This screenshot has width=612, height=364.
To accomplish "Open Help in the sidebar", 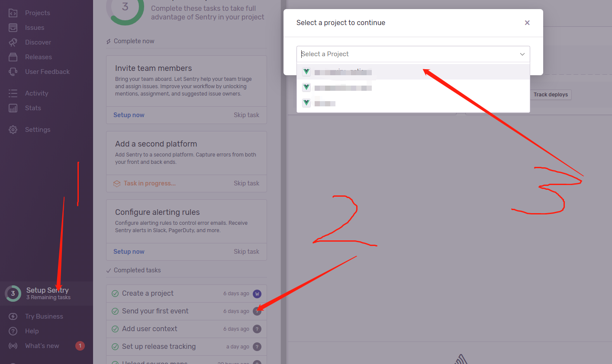I will (x=32, y=331).
